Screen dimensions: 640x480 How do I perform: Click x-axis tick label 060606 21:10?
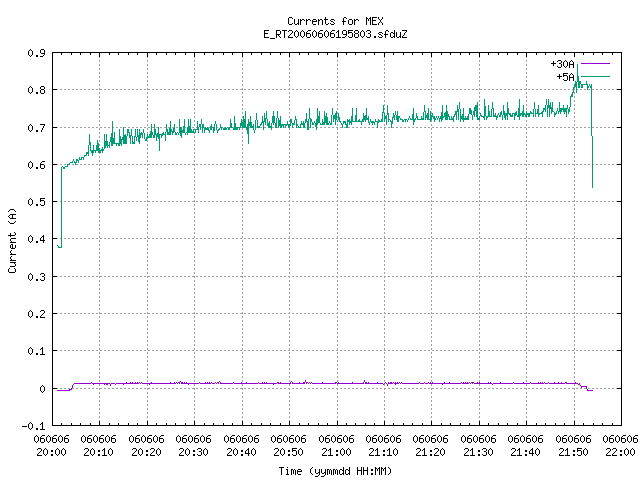[x=383, y=446]
